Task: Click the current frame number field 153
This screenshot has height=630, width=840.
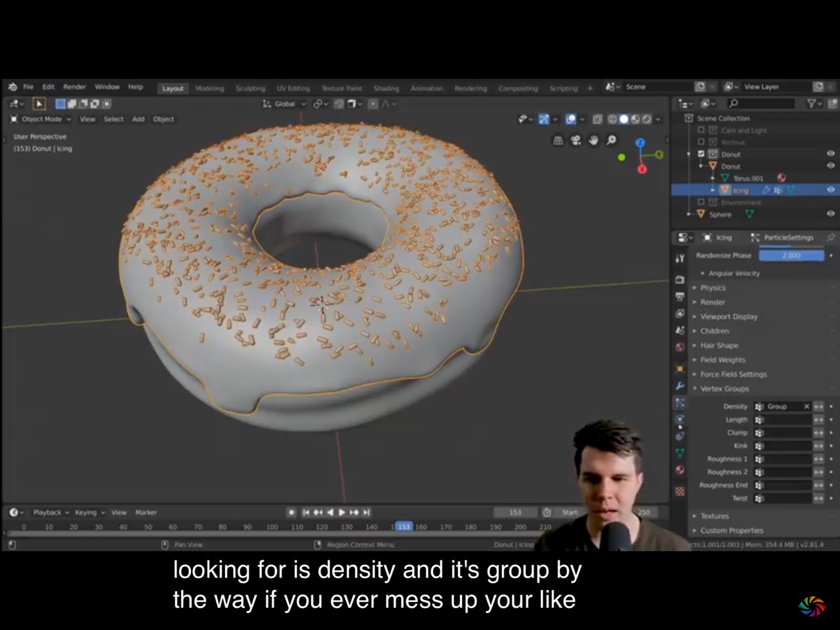Action: (515, 513)
